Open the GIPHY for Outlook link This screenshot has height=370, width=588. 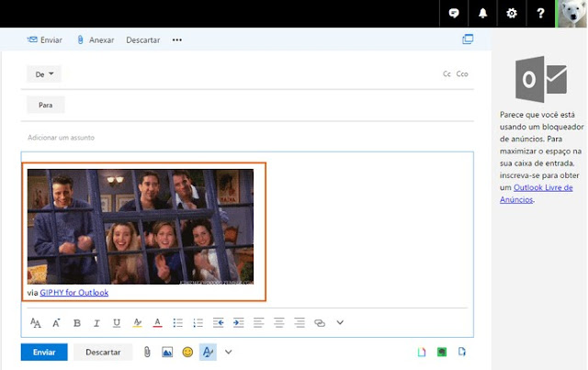click(74, 292)
